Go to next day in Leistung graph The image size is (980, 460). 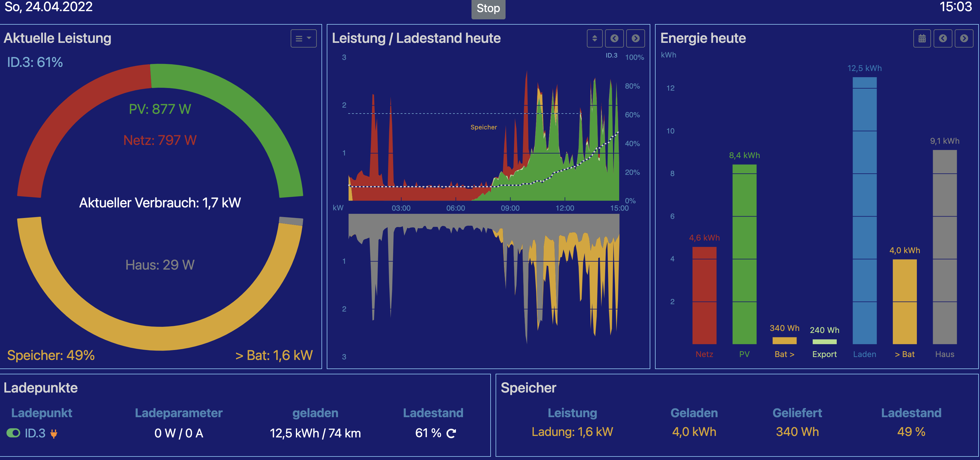point(635,38)
